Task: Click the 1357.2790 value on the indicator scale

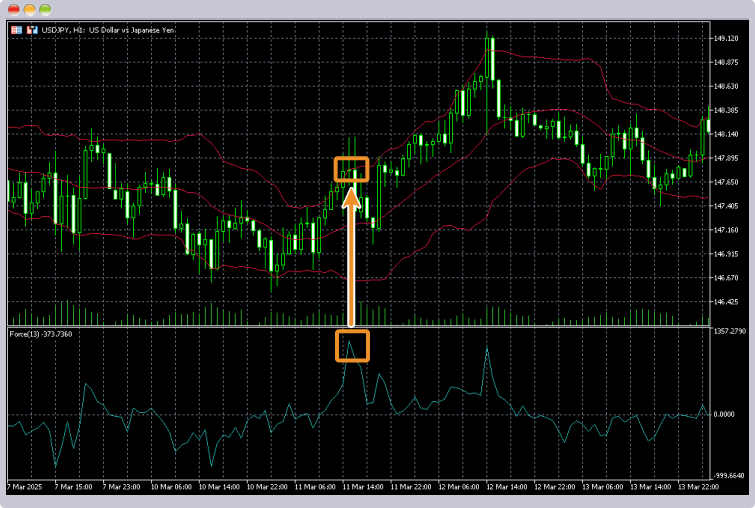Action: click(x=730, y=330)
